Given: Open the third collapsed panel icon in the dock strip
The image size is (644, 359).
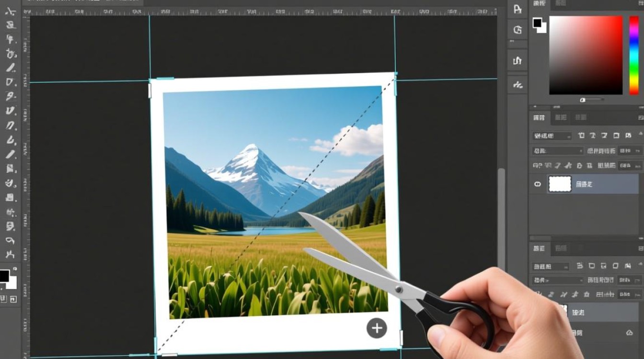Looking at the screenshot, I should pos(517,61).
